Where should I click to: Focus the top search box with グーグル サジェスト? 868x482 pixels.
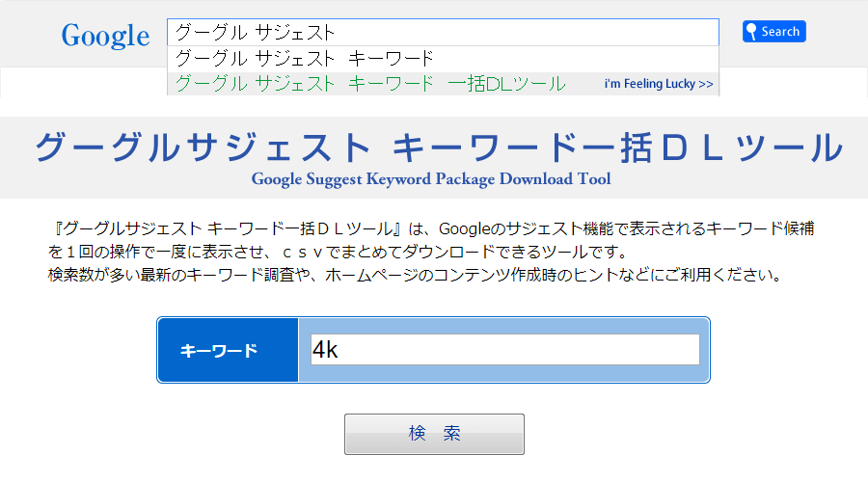tap(443, 32)
